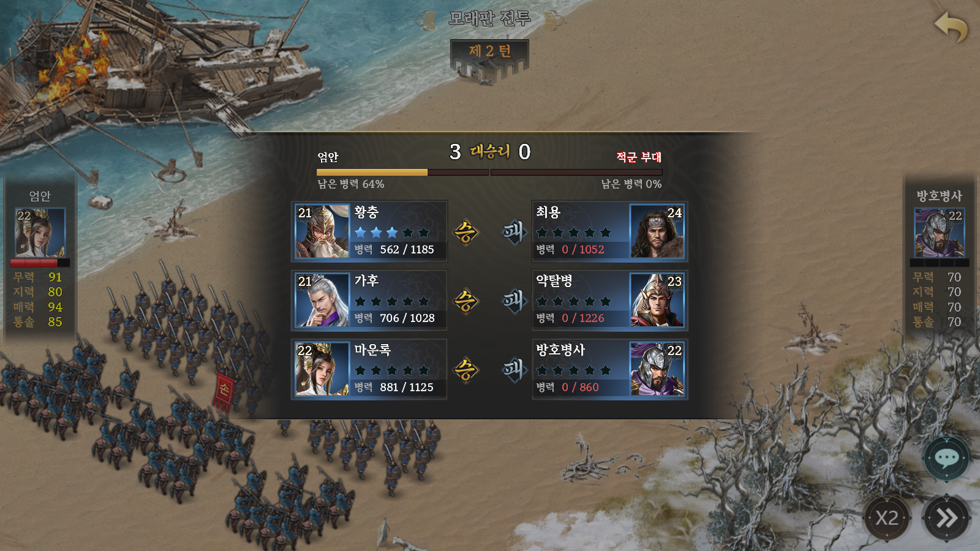Click victory 승 icon beside 가후

click(466, 301)
